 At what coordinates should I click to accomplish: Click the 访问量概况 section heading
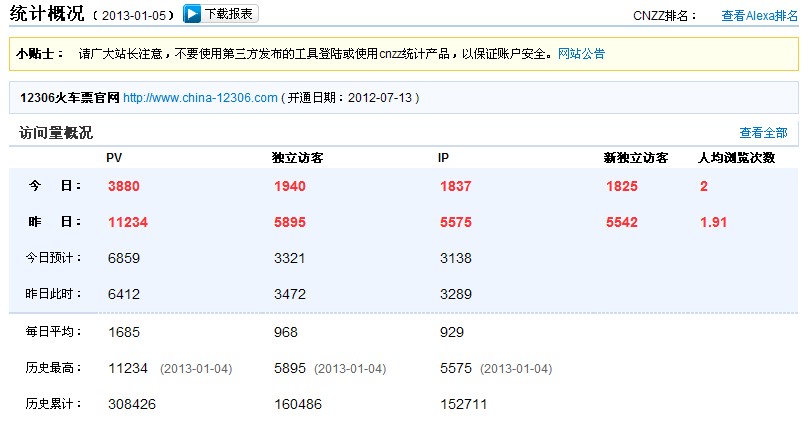(x=56, y=133)
